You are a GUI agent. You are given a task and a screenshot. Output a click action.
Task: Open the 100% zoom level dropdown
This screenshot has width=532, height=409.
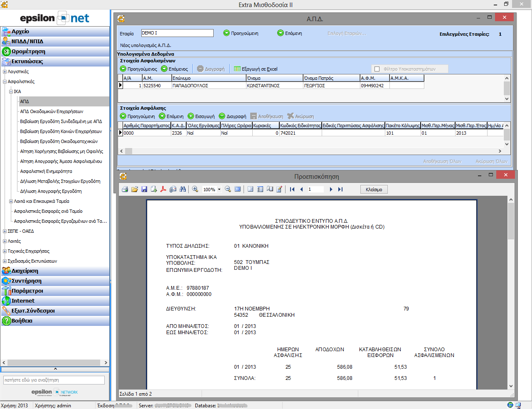[x=219, y=190]
